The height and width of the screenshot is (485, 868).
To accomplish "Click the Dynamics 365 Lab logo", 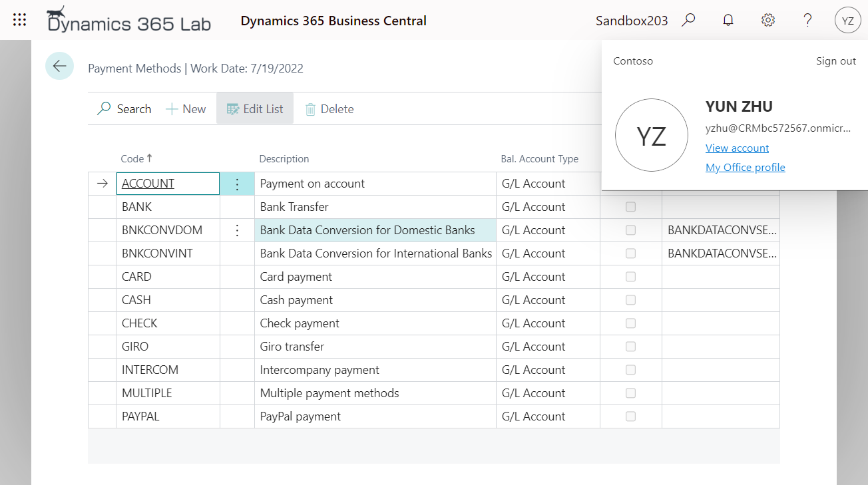I will point(128,21).
